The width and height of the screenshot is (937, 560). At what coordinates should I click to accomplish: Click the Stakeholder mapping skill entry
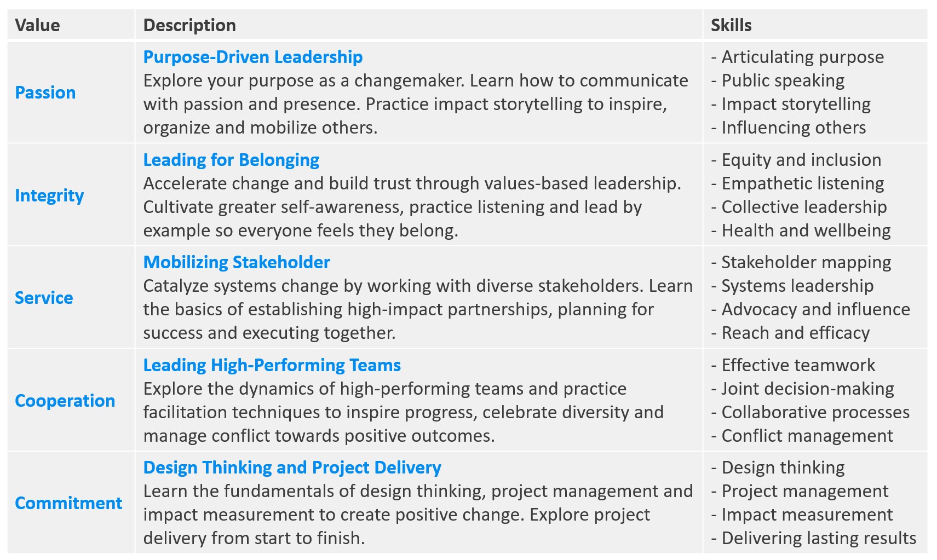pyautogui.click(x=806, y=262)
